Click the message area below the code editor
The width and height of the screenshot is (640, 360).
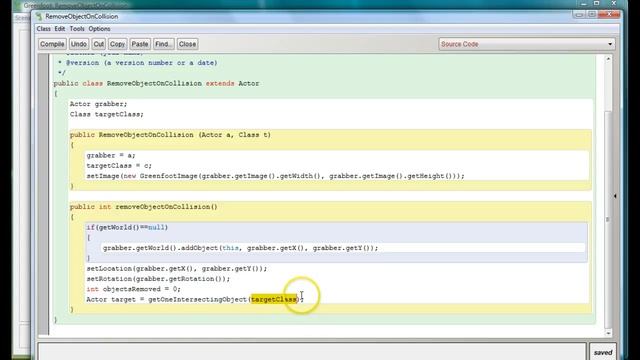pos(312,351)
